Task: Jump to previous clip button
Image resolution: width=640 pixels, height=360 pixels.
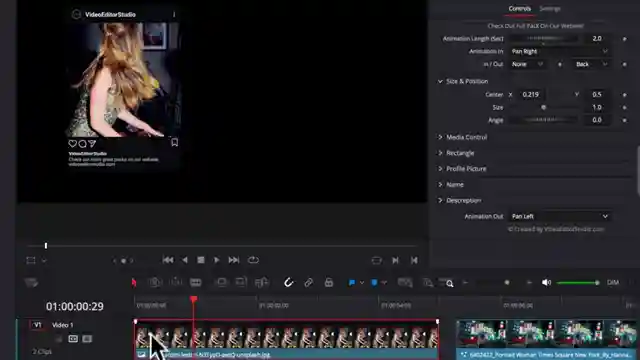Action: tap(414, 260)
